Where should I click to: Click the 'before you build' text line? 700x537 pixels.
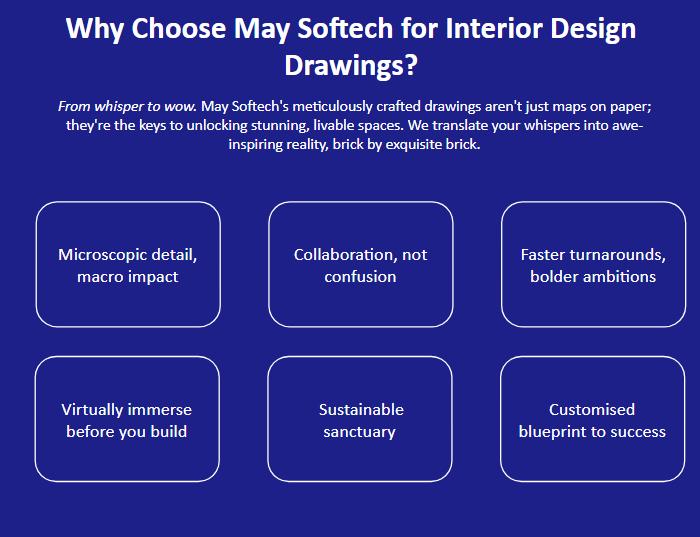(127, 431)
